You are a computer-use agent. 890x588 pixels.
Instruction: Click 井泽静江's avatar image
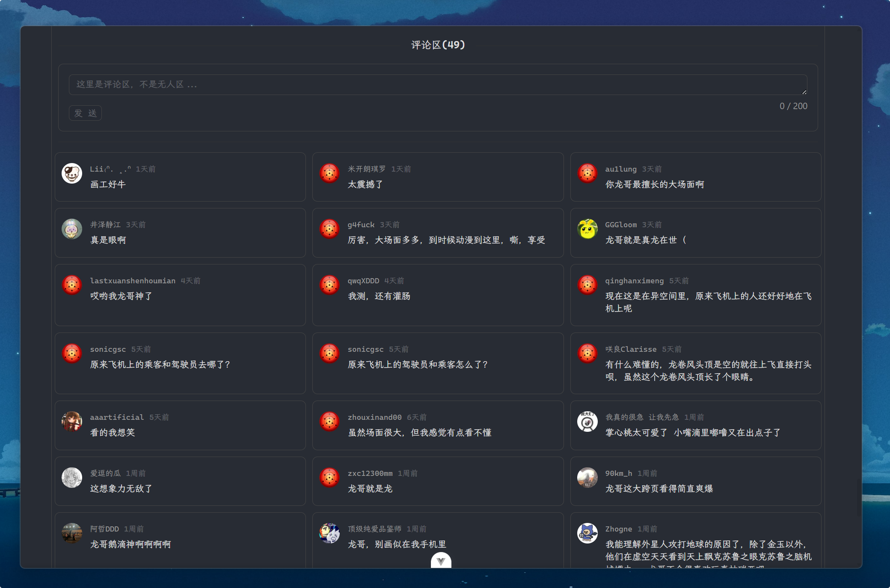click(x=72, y=229)
